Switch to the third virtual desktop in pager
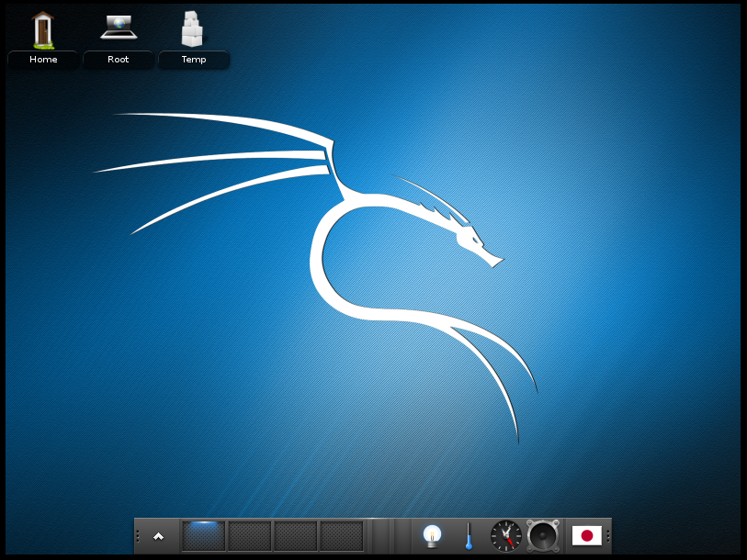Screen dimensions: 747x560 click(295, 536)
